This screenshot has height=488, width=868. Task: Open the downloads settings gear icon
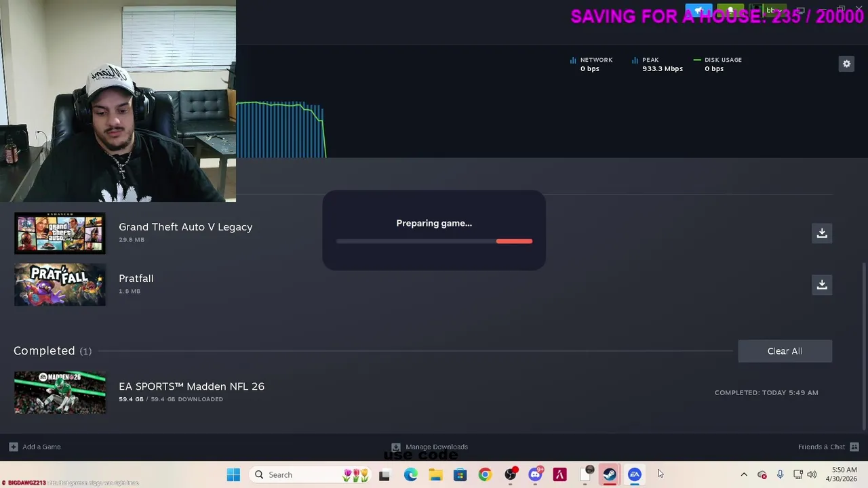(x=846, y=64)
